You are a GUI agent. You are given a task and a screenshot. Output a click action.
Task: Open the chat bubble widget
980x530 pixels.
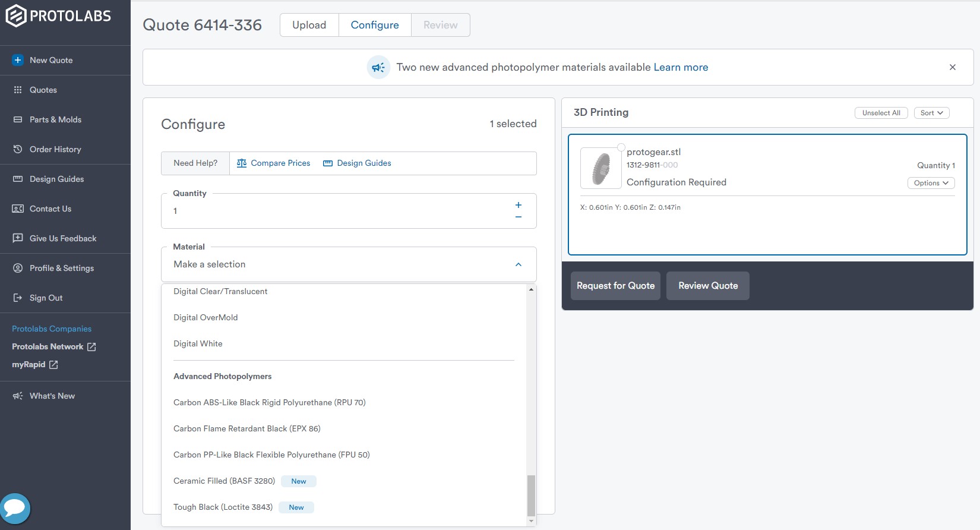tap(15, 508)
